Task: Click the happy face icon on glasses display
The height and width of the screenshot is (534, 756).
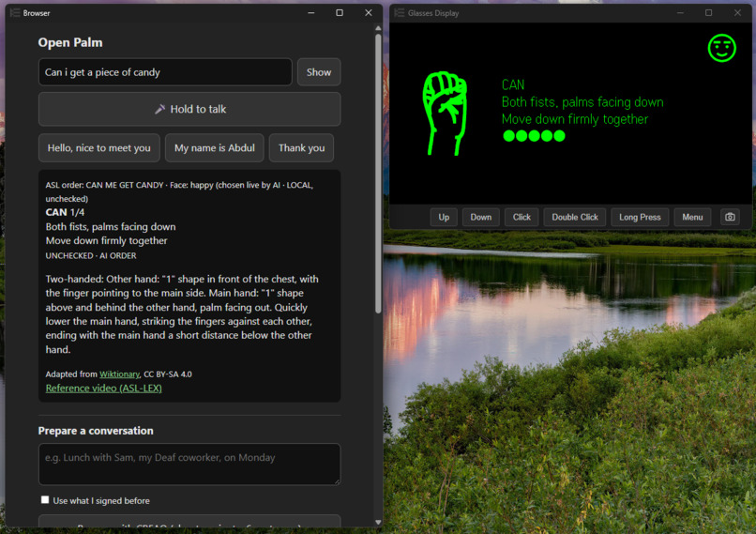Action: tap(722, 48)
